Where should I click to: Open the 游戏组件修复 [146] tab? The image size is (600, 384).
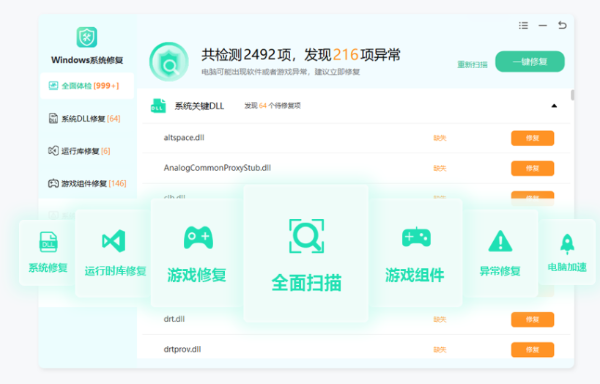click(x=87, y=184)
